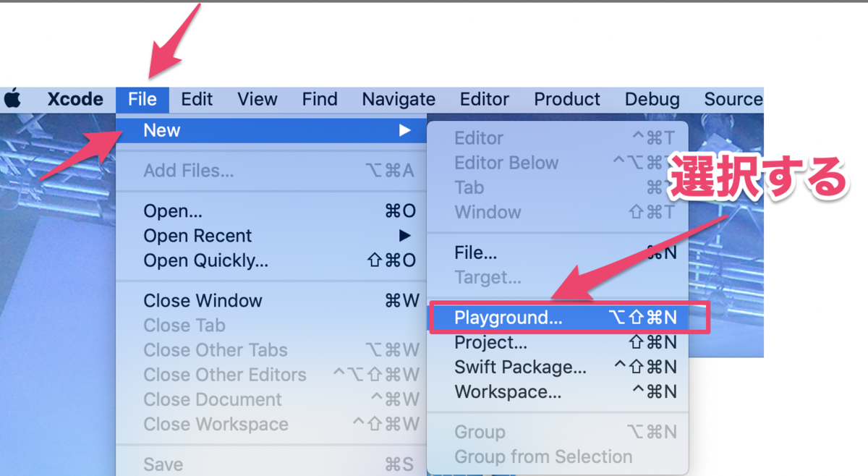This screenshot has width=868, height=476.
Task: Select Close Other Editors menu item
Action: point(272,375)
